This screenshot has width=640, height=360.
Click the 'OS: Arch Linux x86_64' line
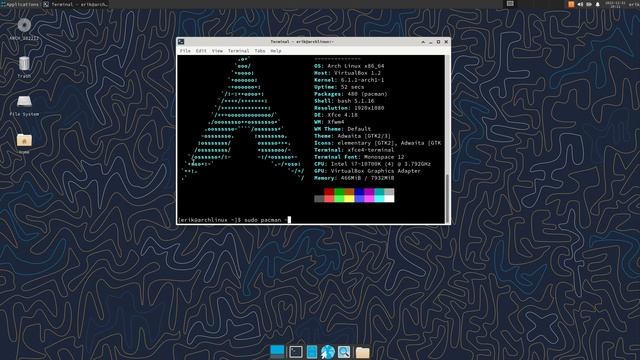[x=349, y=66]
